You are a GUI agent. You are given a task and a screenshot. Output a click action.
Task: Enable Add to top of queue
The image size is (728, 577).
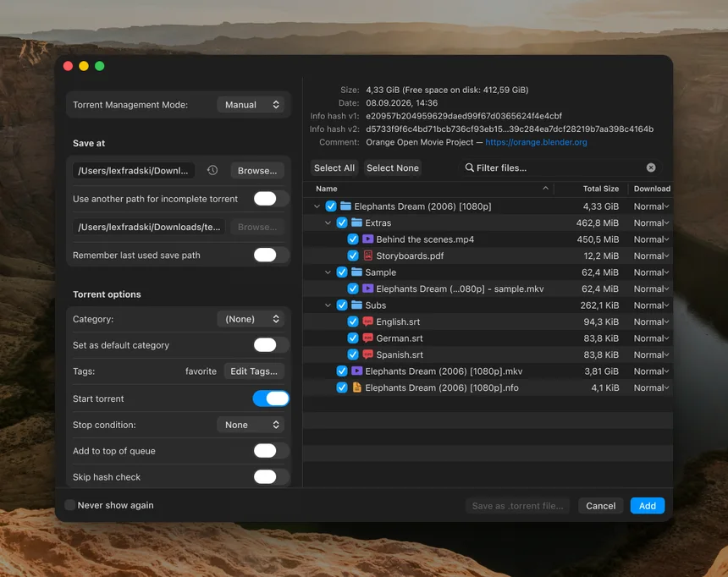[271, 451]
